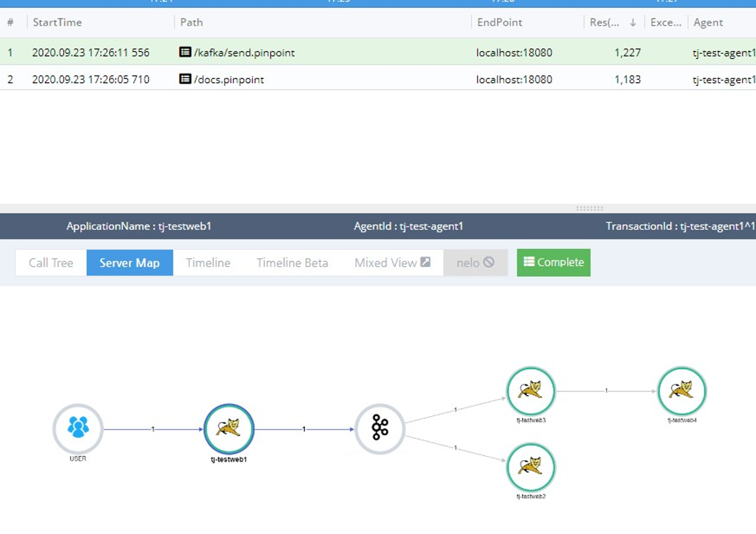756x534 pixels.
Task: Click the TransactionId label in header bar
Action: 681,226
